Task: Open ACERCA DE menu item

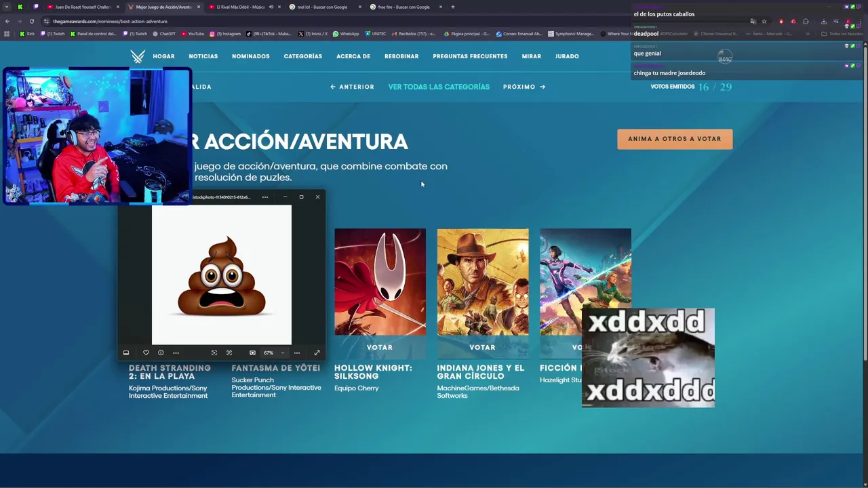Action: [353, 56]
